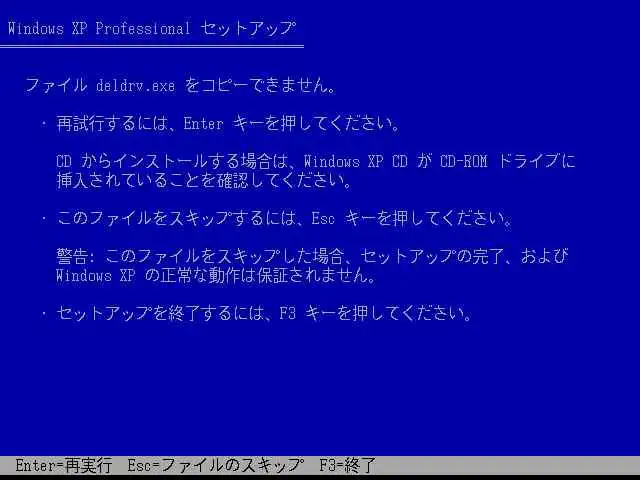Image resolution: width=640 pixels, height=480 pixels.
Task: Click the Windows XP Professional セットアップ title
Action: (151, 28)
